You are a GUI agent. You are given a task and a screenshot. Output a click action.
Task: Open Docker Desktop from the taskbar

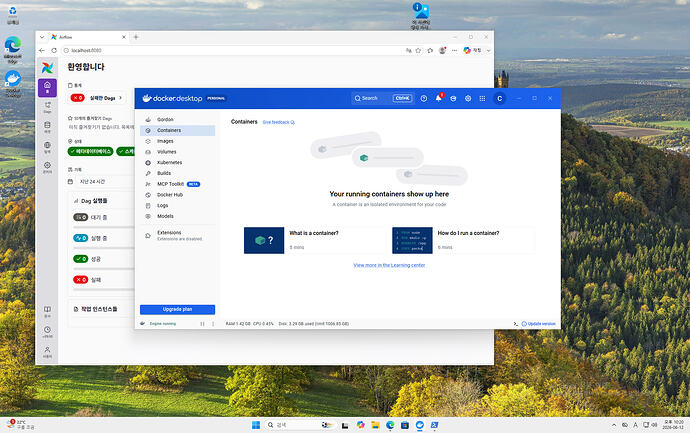[x=419, y=425]
